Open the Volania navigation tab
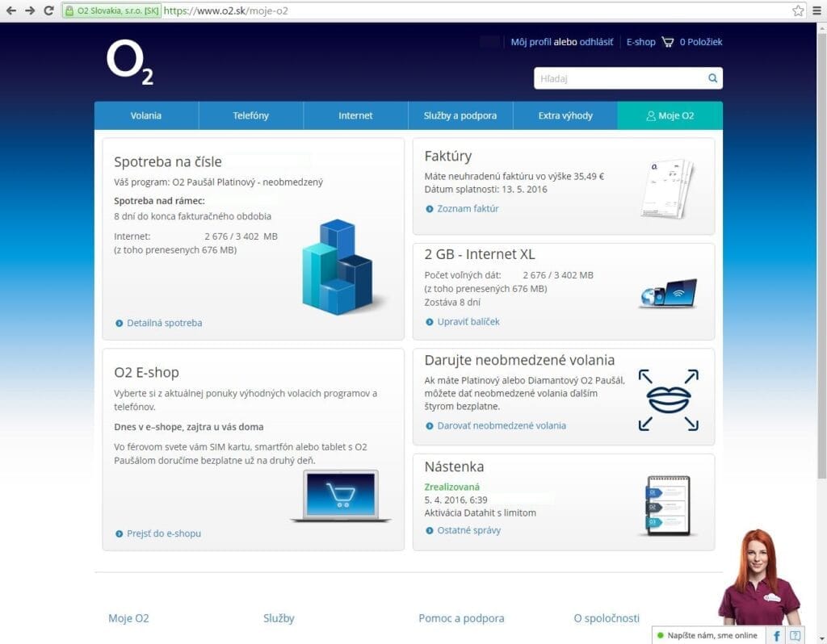The width and height of the screenshot is (827, 644). pos(146,115)
